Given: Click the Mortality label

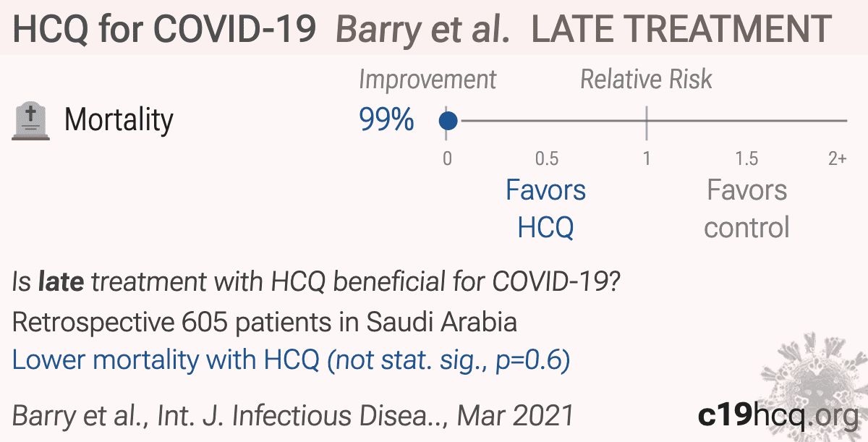Looking at the screenshot, I should click(119, 120).
